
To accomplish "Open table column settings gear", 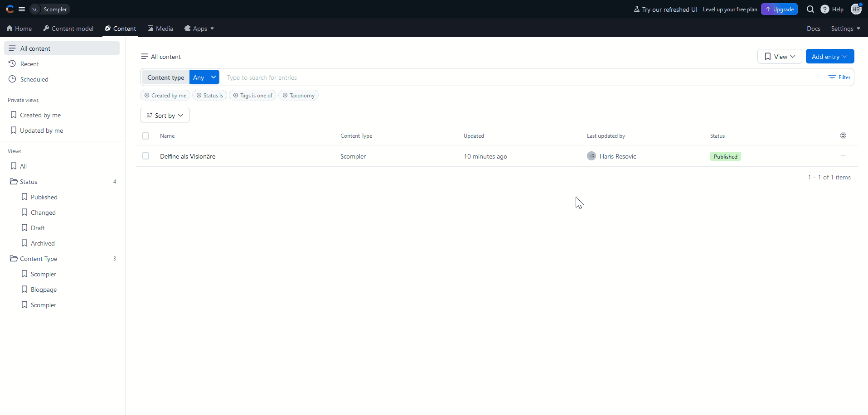I will pyautogui.click(x=843, y=135).
